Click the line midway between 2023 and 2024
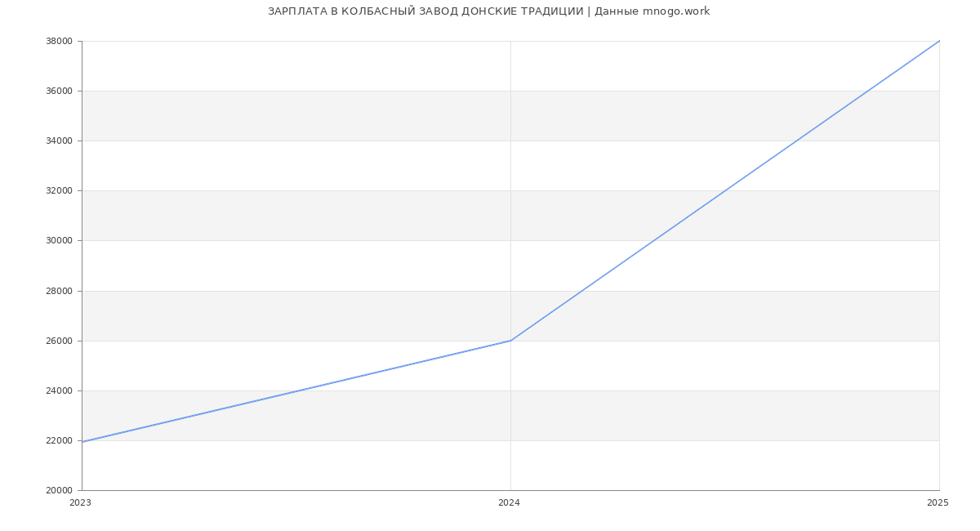This screenshot has height=531, width=980. tap(296, 391)
